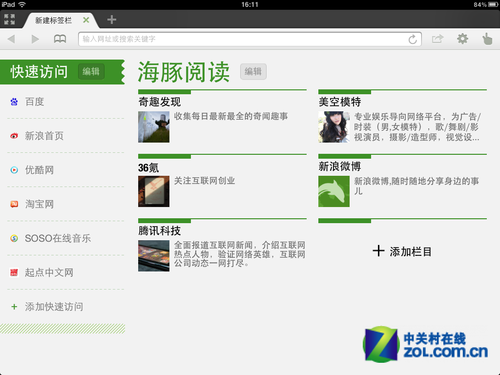This screenshot has width=500, height=375.
Task: Open SOSO在线音乐 quick link
Action: point(65,238)
